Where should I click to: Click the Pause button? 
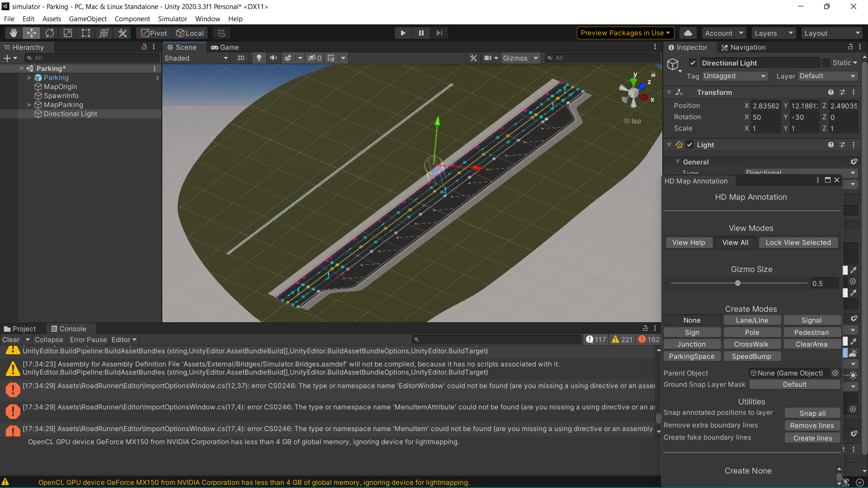tap(421, 33)
